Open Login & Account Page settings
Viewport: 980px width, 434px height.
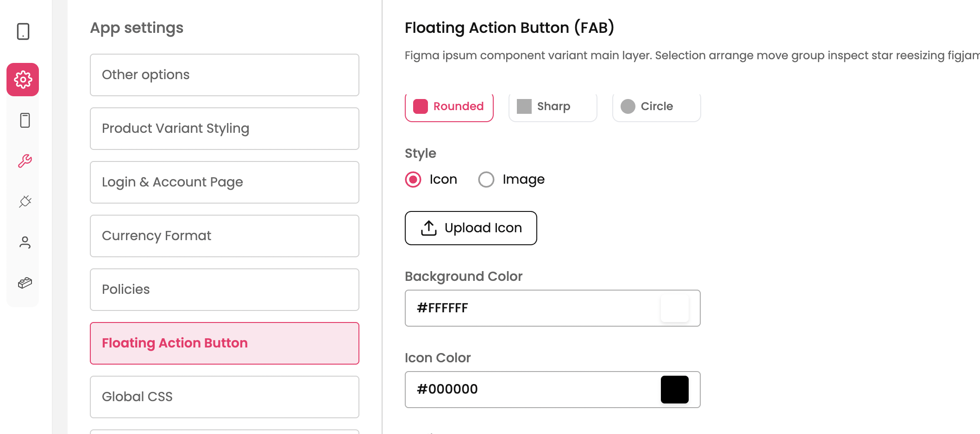[225, 182]
